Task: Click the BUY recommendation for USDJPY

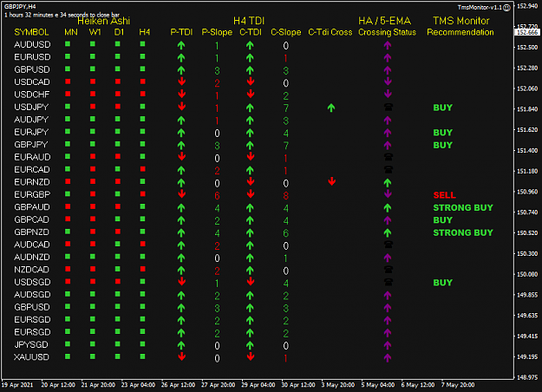Action: (x=443, y=108)
